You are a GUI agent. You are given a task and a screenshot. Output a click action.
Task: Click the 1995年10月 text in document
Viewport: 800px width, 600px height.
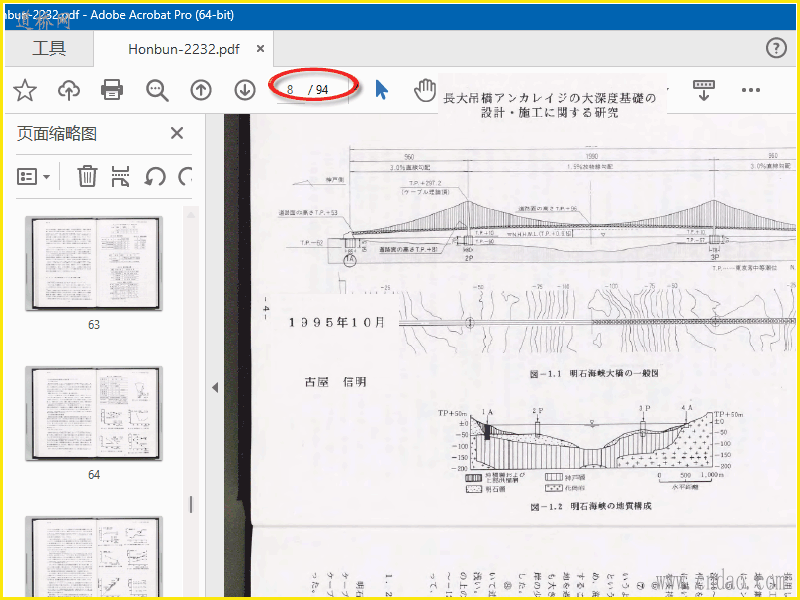337,322
